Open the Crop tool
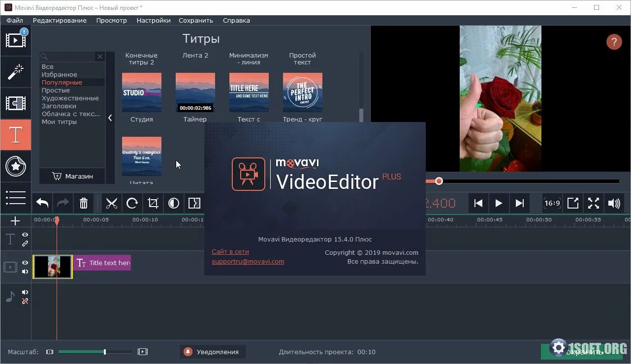Screen dimensions: 631x364 153,203
